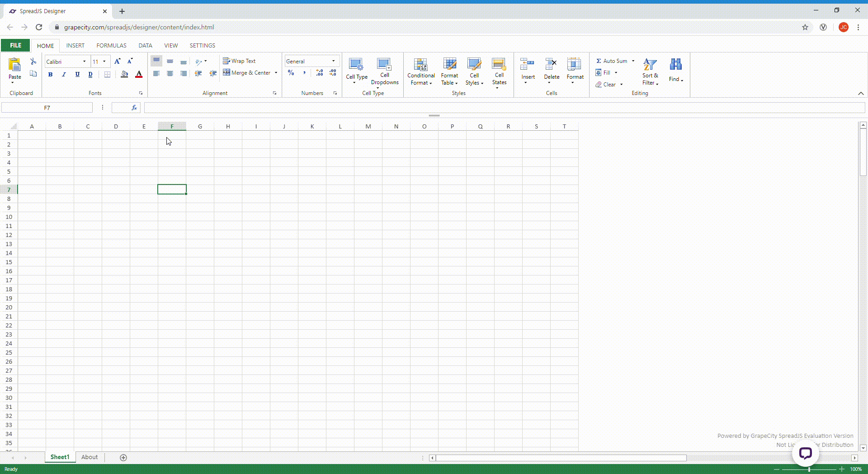The height and width of the screenshot is (474, 868).
Task: Click the F7 cell name box
Action: [47, 108]
